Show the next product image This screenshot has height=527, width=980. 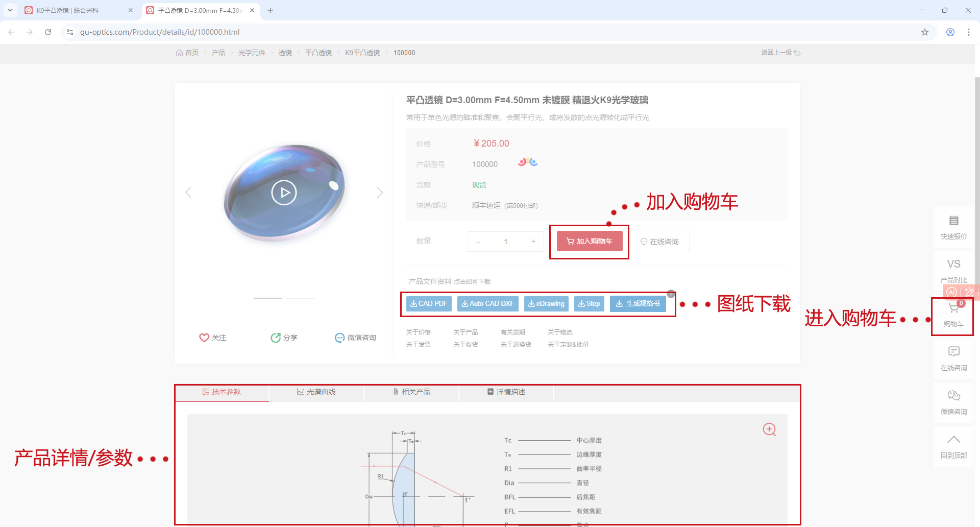pos(379,193)
